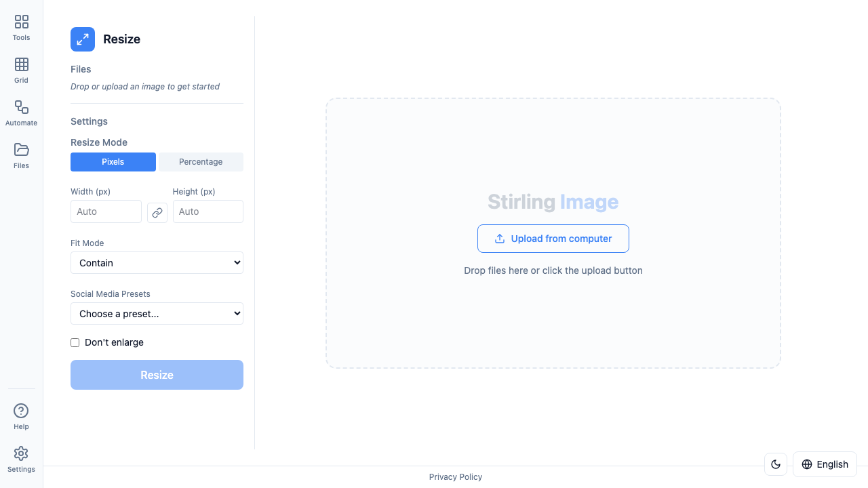The width and height of the screenshot is (868, 488).
Task: Switch to the Grid view
Action: [22, 70]
